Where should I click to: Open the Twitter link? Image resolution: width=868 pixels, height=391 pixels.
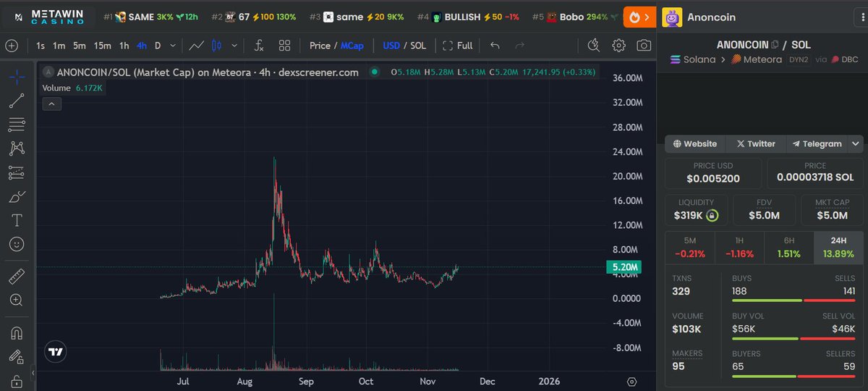point(756,143)
